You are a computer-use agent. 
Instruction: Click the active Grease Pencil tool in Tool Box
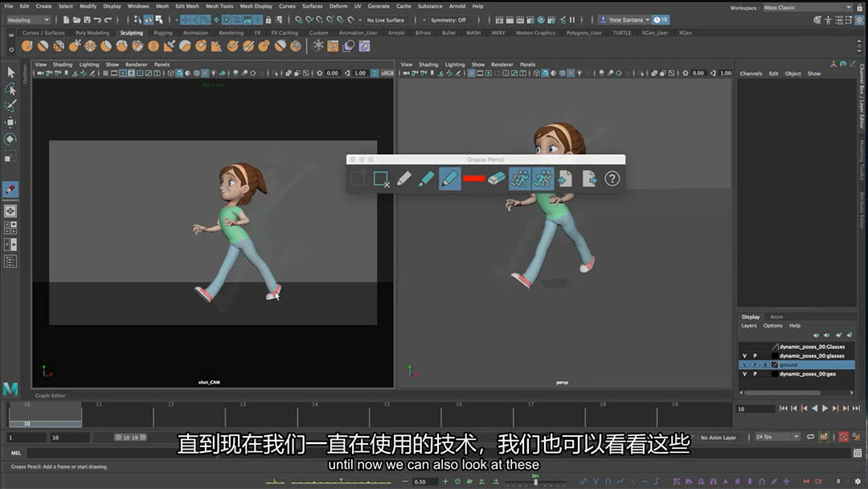(x=10, y=189)
